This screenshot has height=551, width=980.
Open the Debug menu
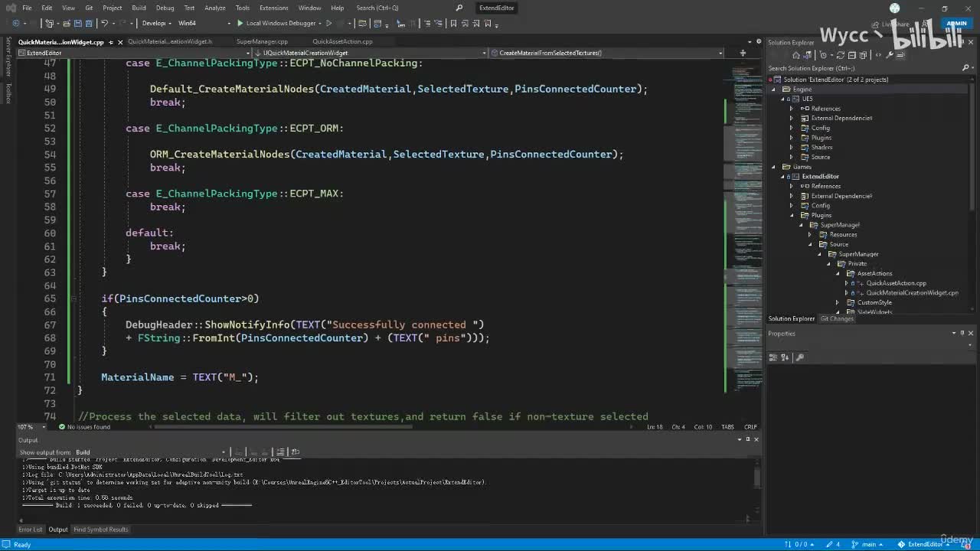tap(165, 8)
